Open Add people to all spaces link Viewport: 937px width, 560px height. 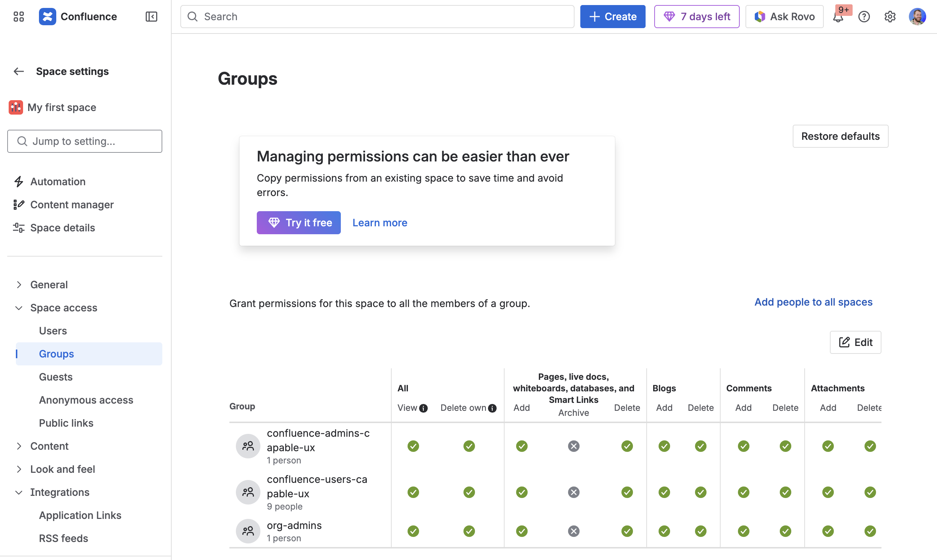(813, 302)
